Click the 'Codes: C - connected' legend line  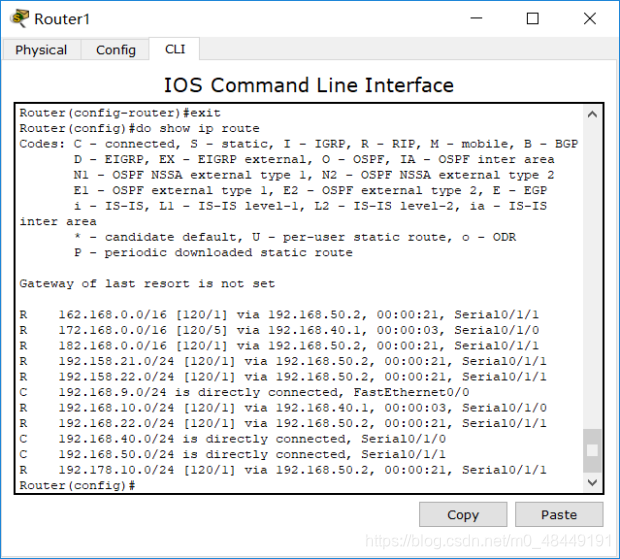299,144
